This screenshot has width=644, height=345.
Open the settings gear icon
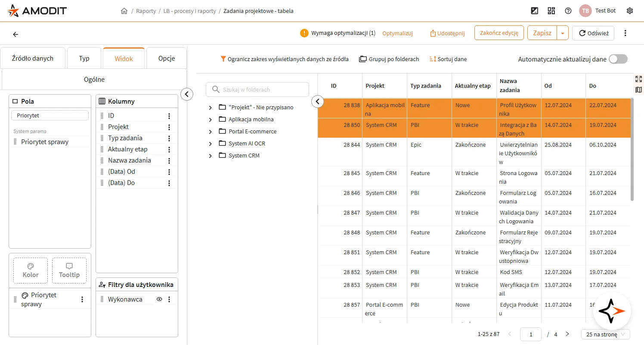(630, 11)
